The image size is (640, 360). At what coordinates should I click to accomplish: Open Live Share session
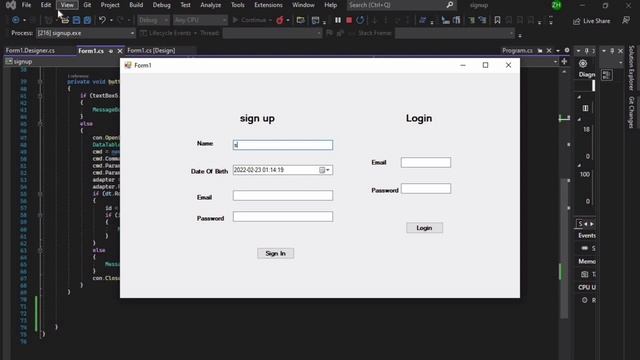591,21
